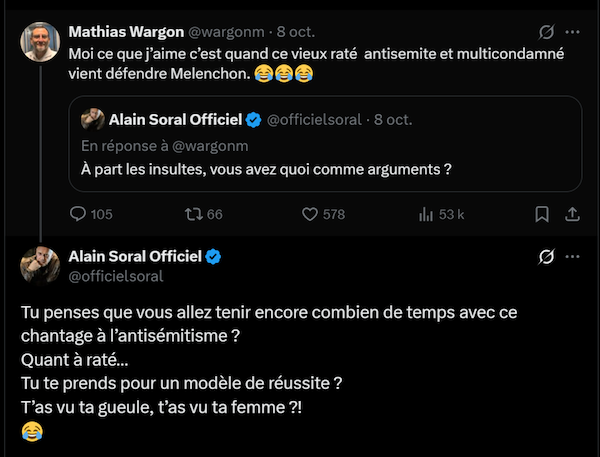Viewport: 600px width, 457px height.
Task: Like the tweet showing 578 hearts
Action: pyautogui.click(x=310, y=214)
